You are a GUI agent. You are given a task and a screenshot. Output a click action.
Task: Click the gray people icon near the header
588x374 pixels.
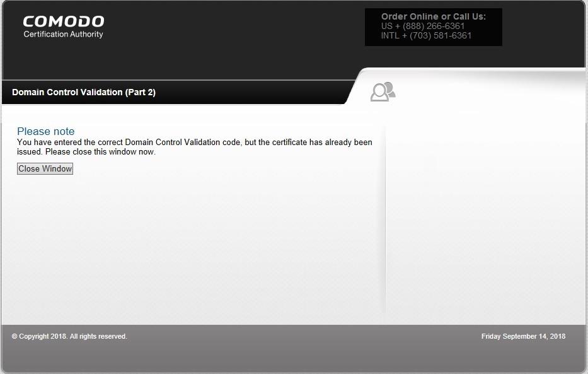click(383, 92)
